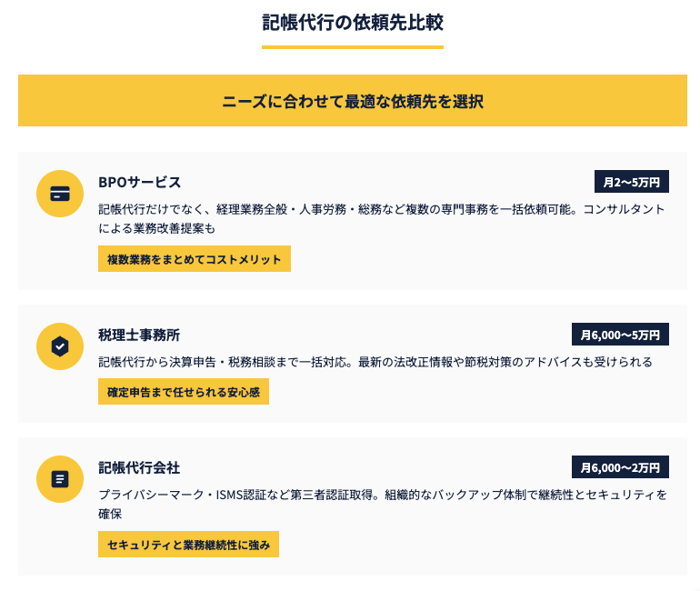Click the 記帳代行の依頼先比較 page title

coord(353,22)
